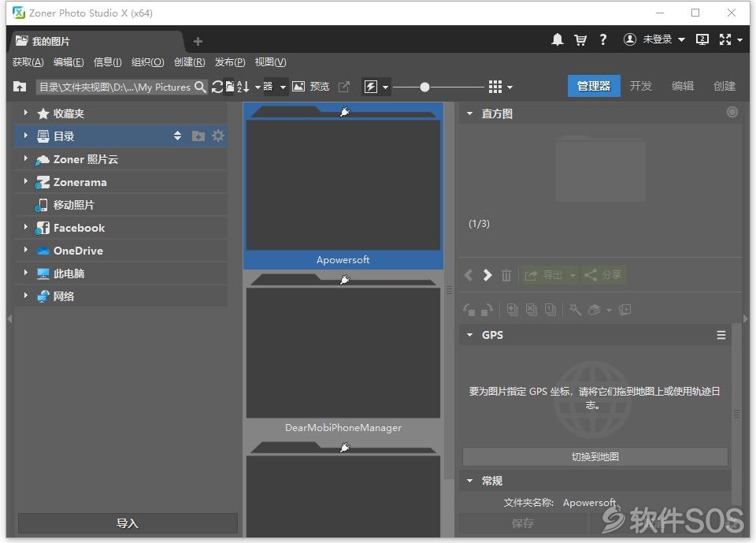Open the notifications bell
Viewport: 756px width, 543px height.
[x=558, y=39]
